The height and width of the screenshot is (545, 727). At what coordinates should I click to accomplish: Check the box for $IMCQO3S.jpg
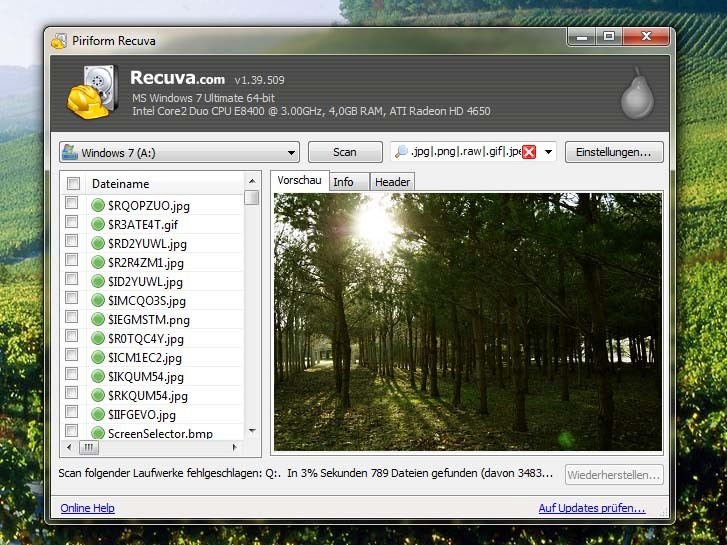[71, 298]
